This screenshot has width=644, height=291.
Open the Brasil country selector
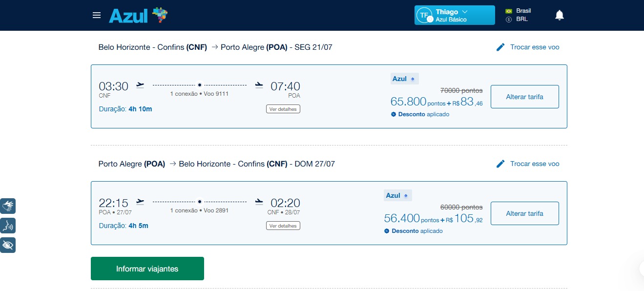click(518, 11)
